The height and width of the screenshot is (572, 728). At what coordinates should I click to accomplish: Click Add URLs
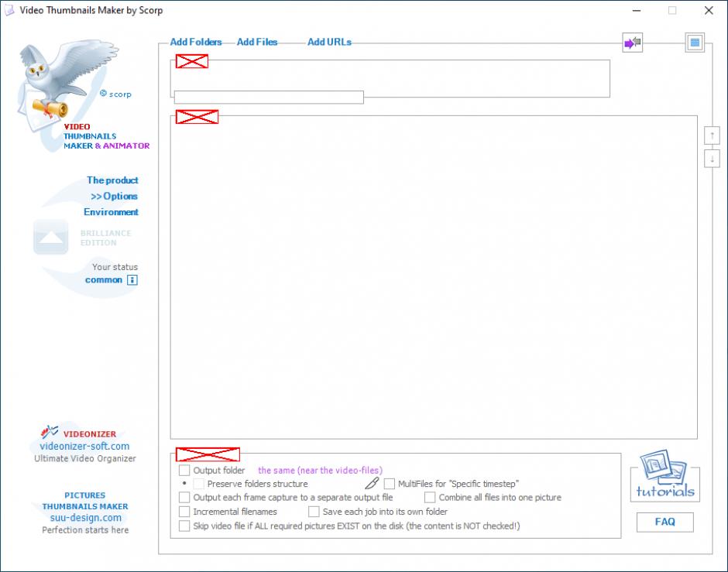tap(330, 42)
